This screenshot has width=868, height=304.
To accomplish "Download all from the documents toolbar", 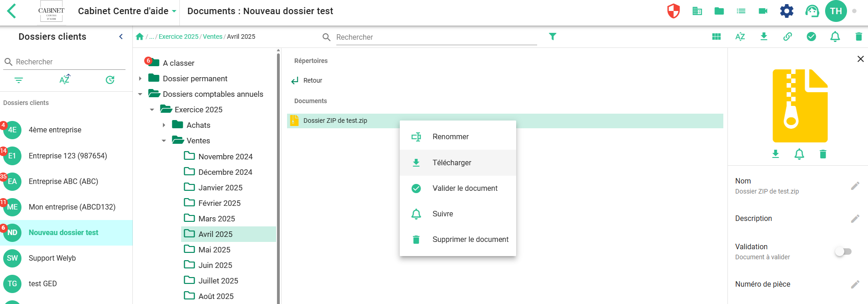I will [764, 37].
